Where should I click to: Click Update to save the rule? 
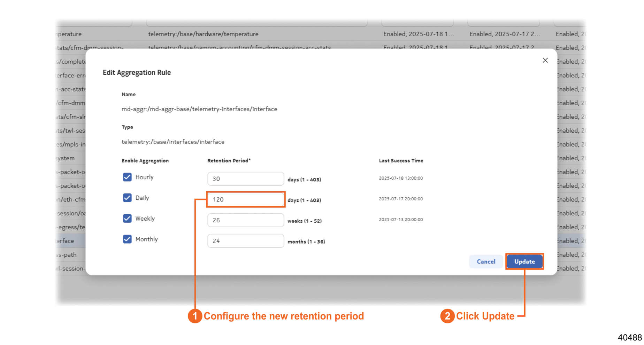click(x=524, y=261)
